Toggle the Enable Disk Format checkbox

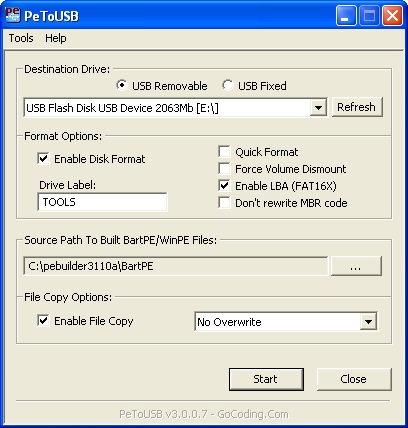pos(43,159)
